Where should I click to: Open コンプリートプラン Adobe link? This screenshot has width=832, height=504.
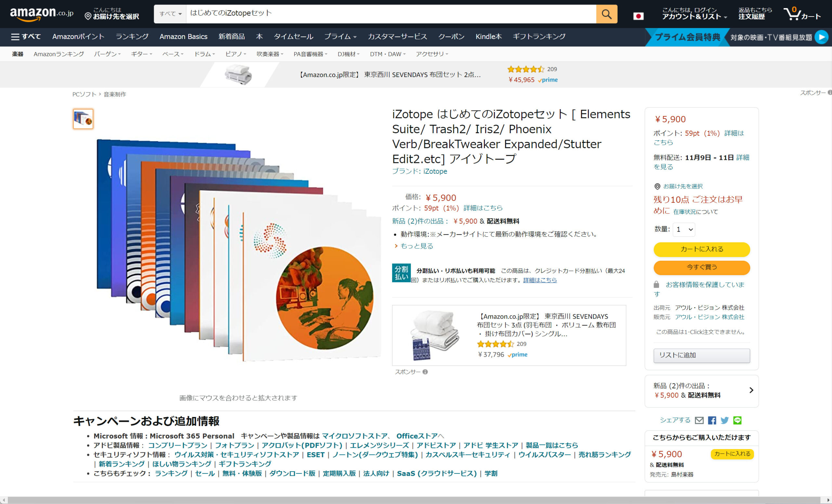pos(177,445)
